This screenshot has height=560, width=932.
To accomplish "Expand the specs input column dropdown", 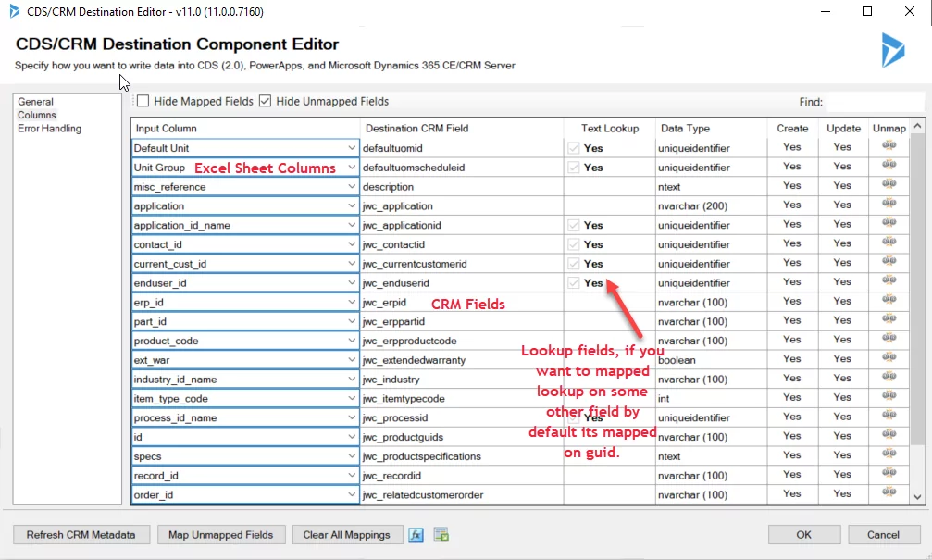I will 352,456.
